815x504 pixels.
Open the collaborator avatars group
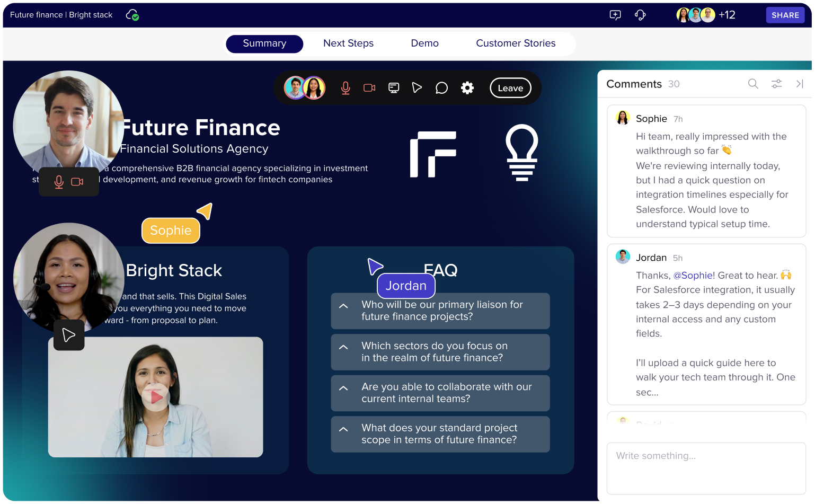[x=696, y=15]
